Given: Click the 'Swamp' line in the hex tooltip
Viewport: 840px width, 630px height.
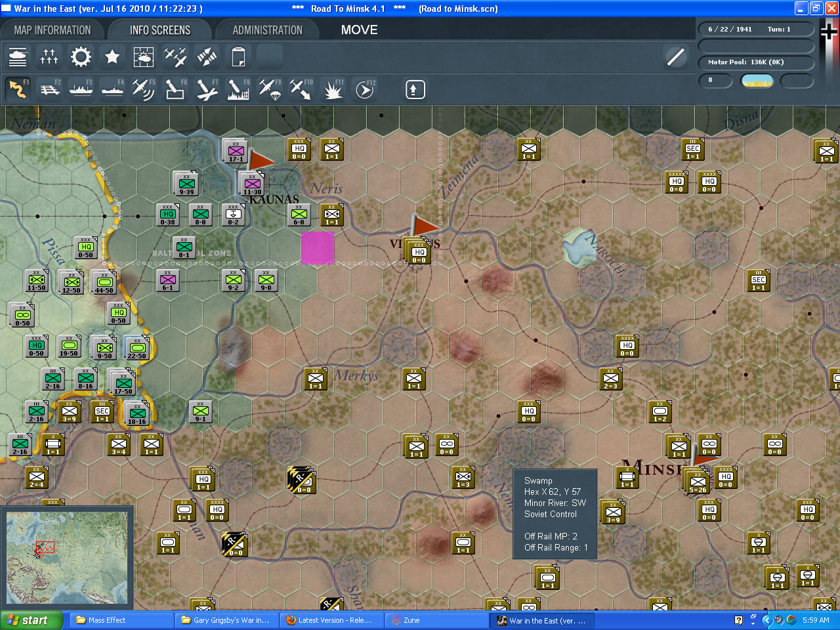Looking at the screenshot, I should 538,480.
